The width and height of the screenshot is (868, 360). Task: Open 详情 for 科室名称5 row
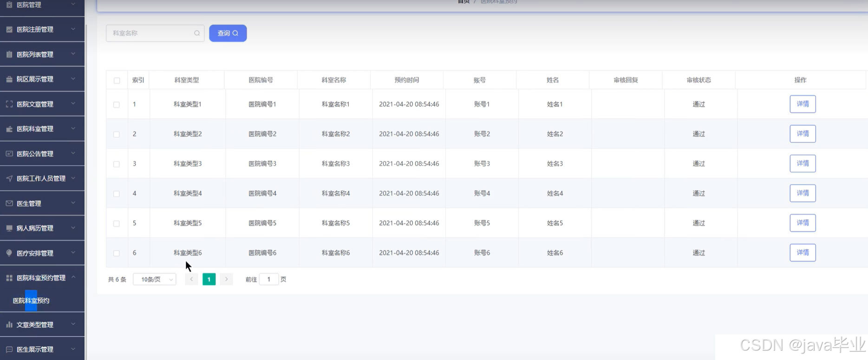click(803, 223)
